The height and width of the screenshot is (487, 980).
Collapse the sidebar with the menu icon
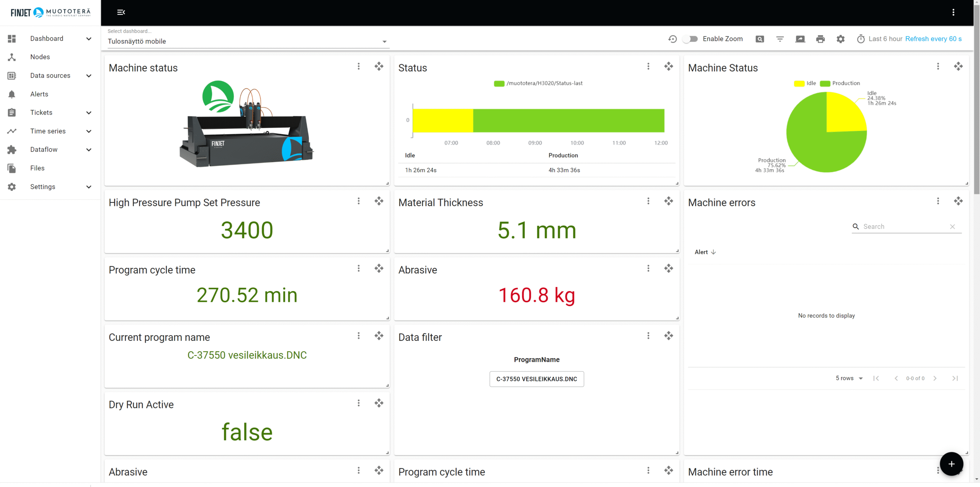click(x=121, y=12)
